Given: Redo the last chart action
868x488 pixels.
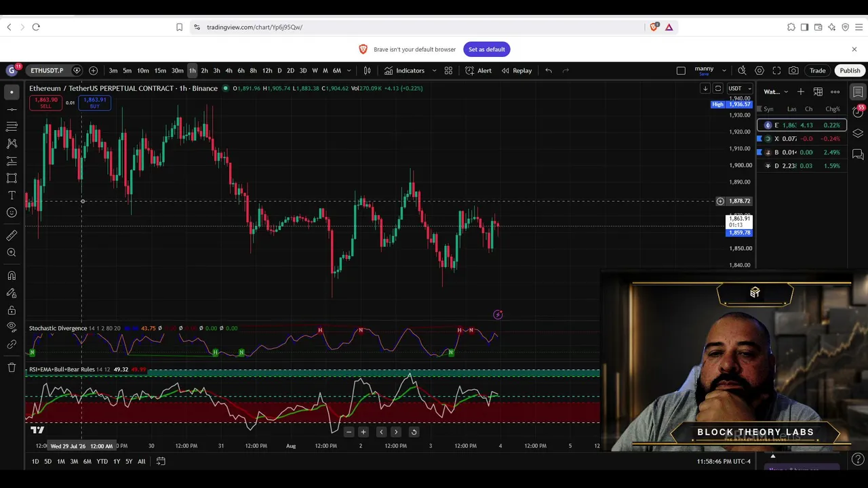Looking at the screenshot, I should (x=566, y=70).
